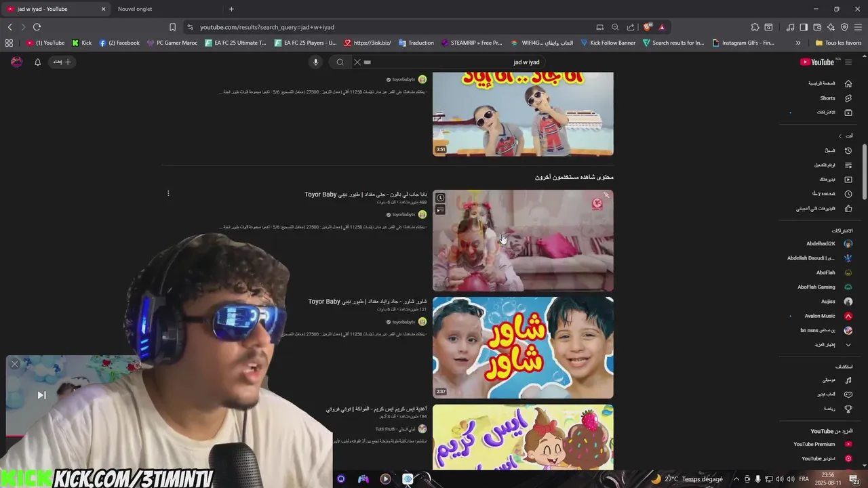Open the Music explore category
This screenshot has width=868, height=488.
coord(837,380)
